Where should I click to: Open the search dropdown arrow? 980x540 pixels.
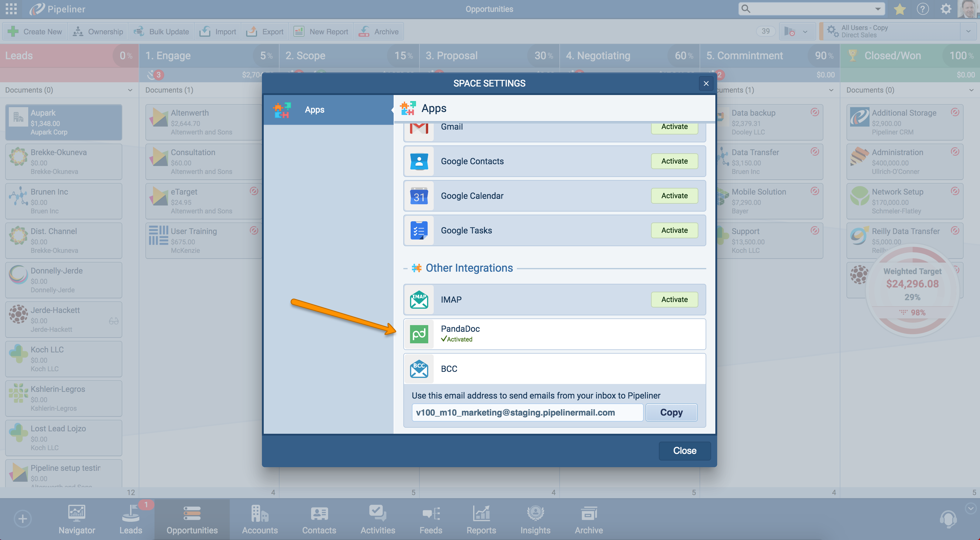[x=877, y=8]
